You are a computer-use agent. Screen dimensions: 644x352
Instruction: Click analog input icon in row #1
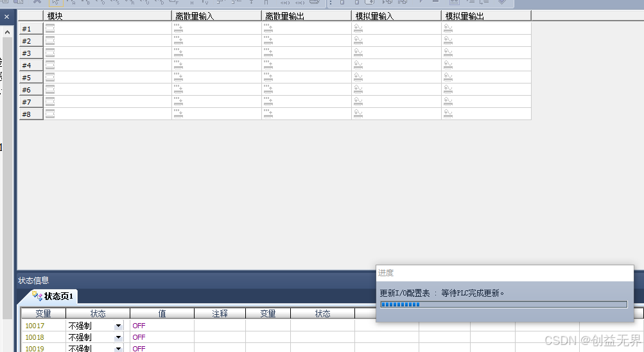coord(358,28)
